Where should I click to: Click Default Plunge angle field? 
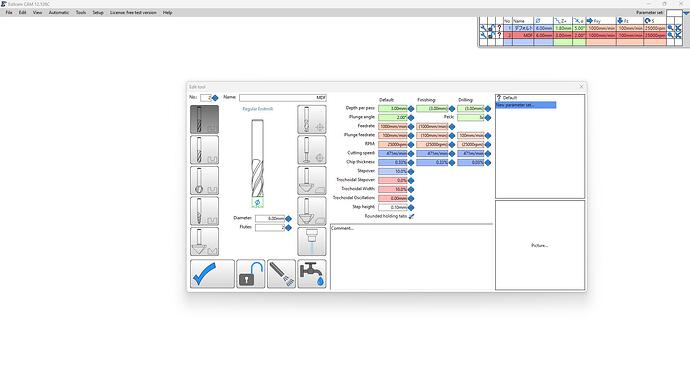click(393, 117)
